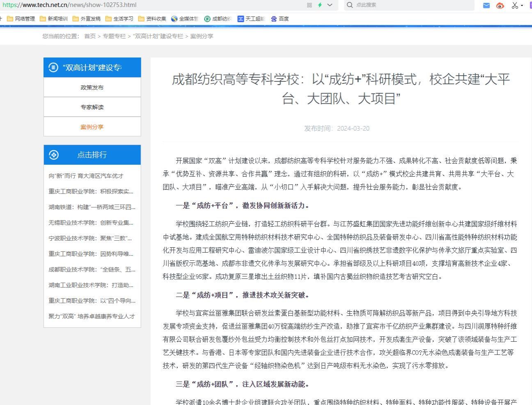Viewport: 532px width, 405px height.
Task: Go to 首页 in the breadcrumb
Action: (90, 36)
